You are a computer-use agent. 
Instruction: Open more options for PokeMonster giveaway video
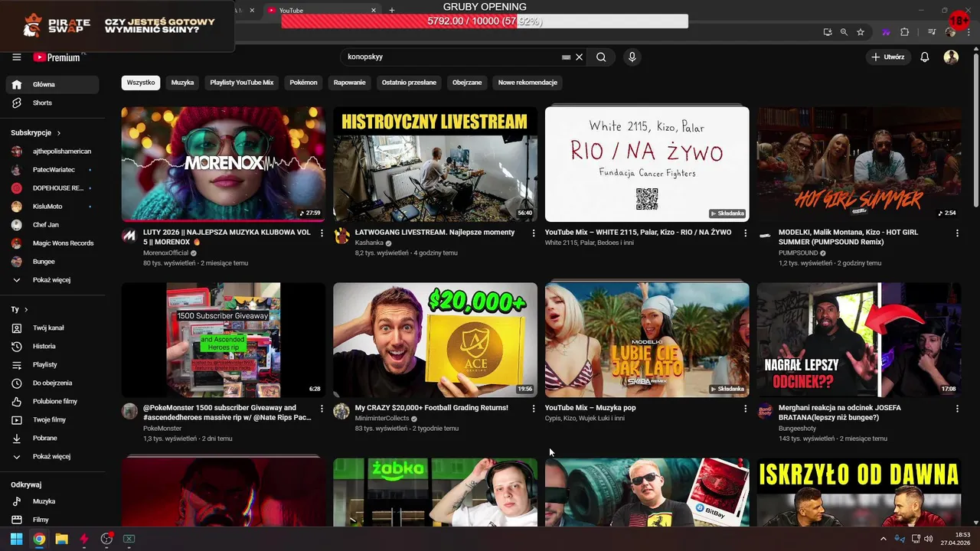322,409
